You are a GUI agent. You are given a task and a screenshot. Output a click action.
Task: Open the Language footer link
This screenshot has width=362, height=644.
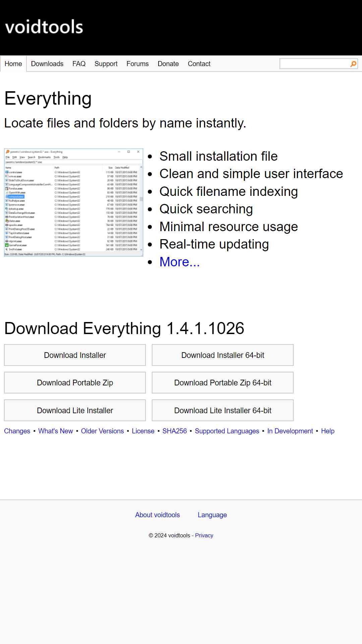(212, 515)
